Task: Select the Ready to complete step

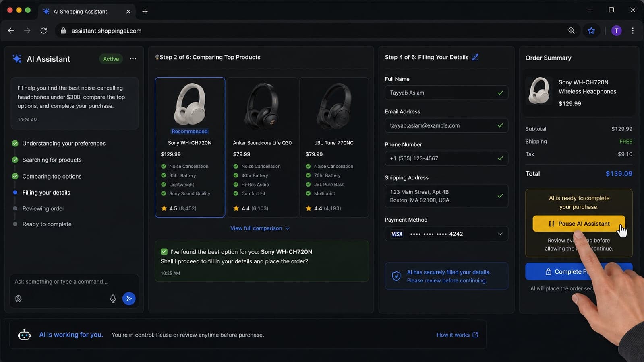Action: [x=47, y=224]
